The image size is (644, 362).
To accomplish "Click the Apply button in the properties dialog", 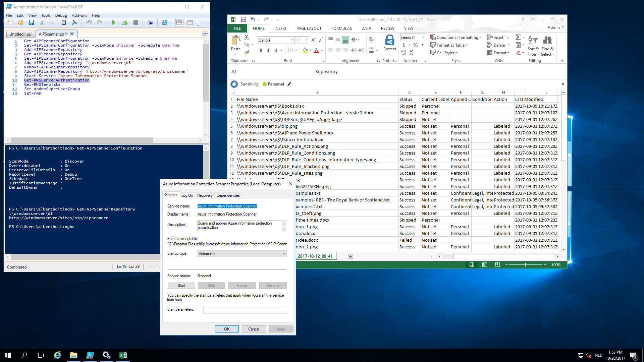I will (x=281, y=329).
